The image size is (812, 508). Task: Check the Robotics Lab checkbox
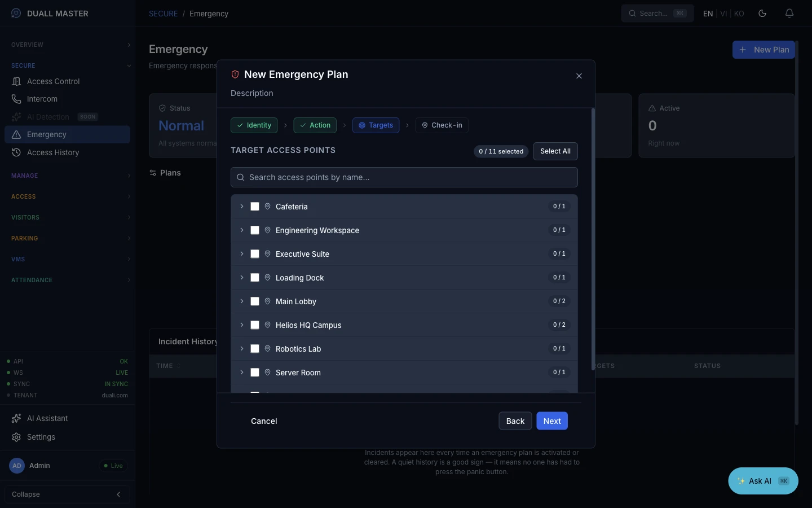click(255, 349)
